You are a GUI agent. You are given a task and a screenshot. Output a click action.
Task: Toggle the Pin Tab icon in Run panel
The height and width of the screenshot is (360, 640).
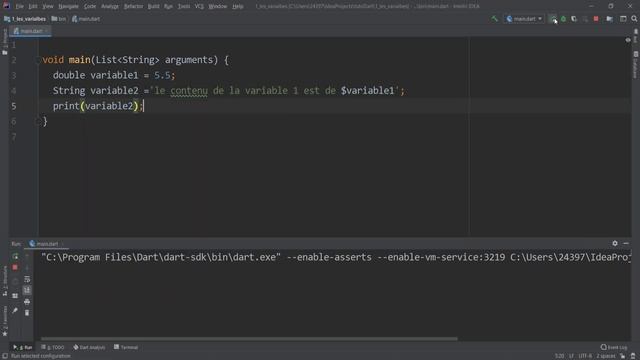pos(15,311)
